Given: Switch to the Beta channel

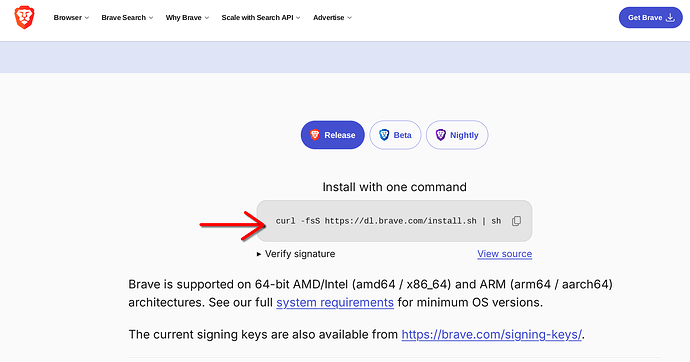Looking at the screenshot, I should pyautogui.click(x=395, y=135).
